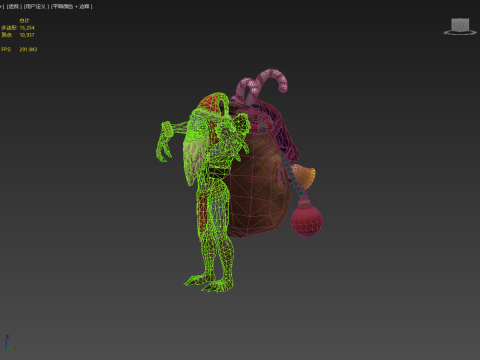480x360 pixels.
Task: Select the golden bell on the sack
Action: click(x=305, y=177)
